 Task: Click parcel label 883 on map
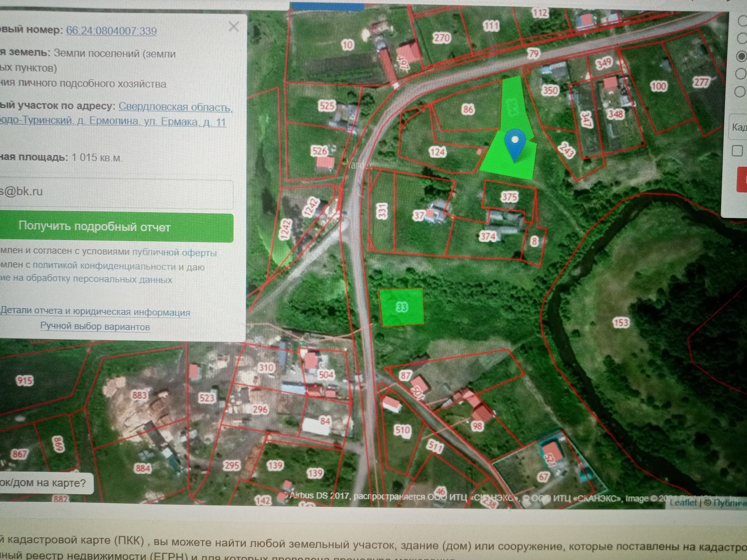(140, 395)
